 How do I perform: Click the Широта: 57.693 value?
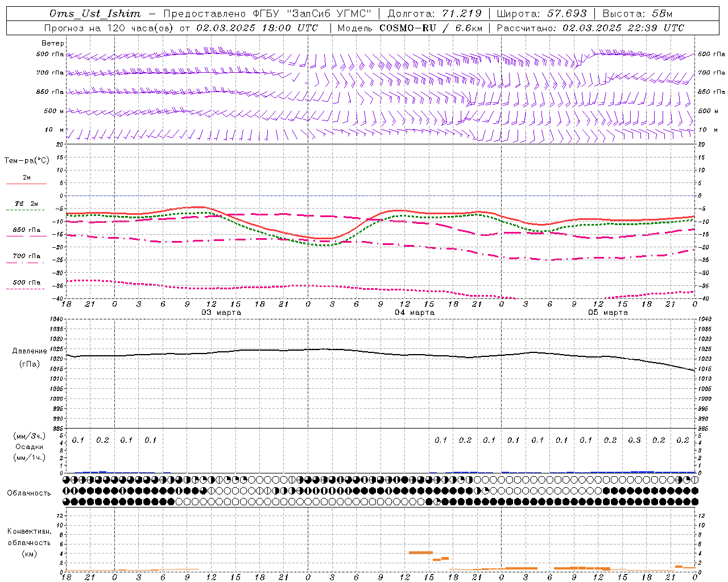tap(541, 14)
